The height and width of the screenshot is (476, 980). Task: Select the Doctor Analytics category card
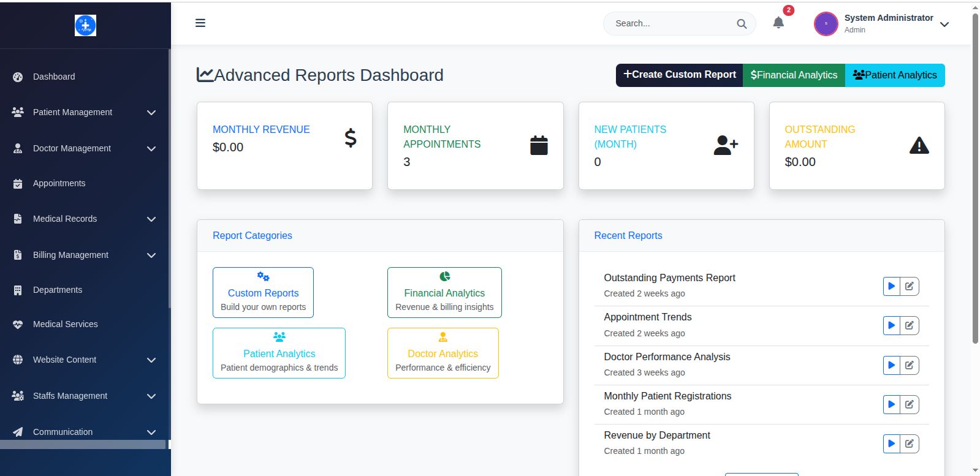pos(443,353)
